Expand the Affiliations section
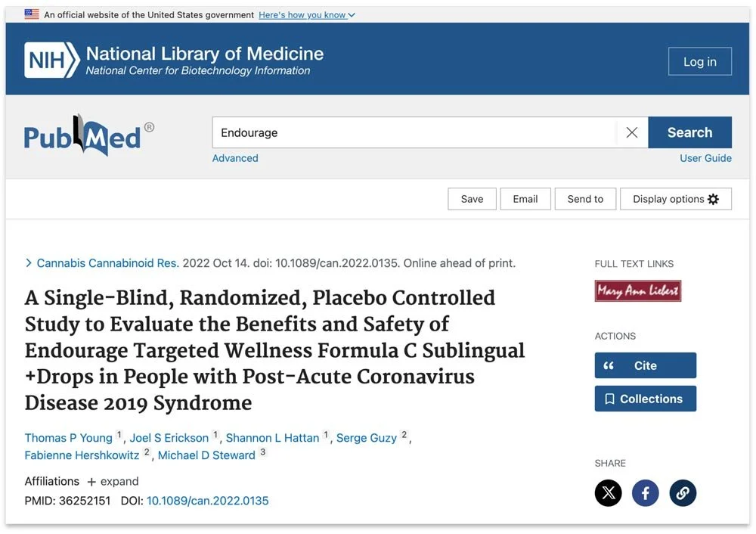The height and width of the screenshot is (534, 756). click(113, 481)
